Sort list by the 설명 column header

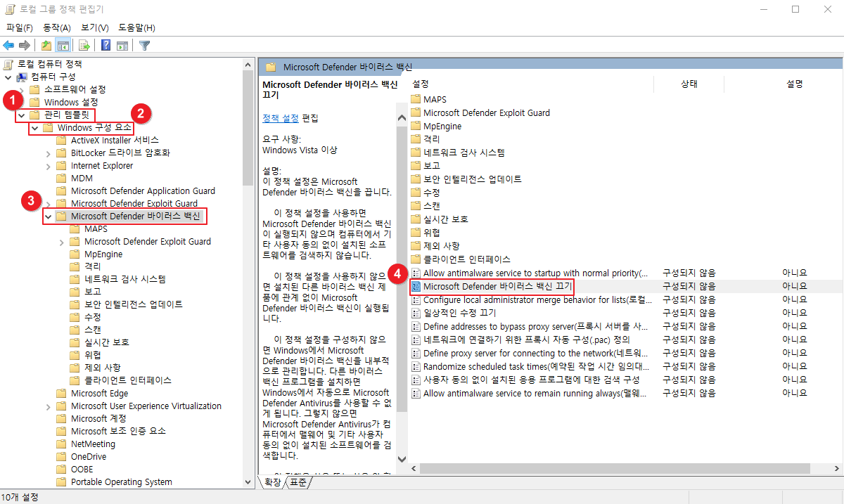[794, 84]
